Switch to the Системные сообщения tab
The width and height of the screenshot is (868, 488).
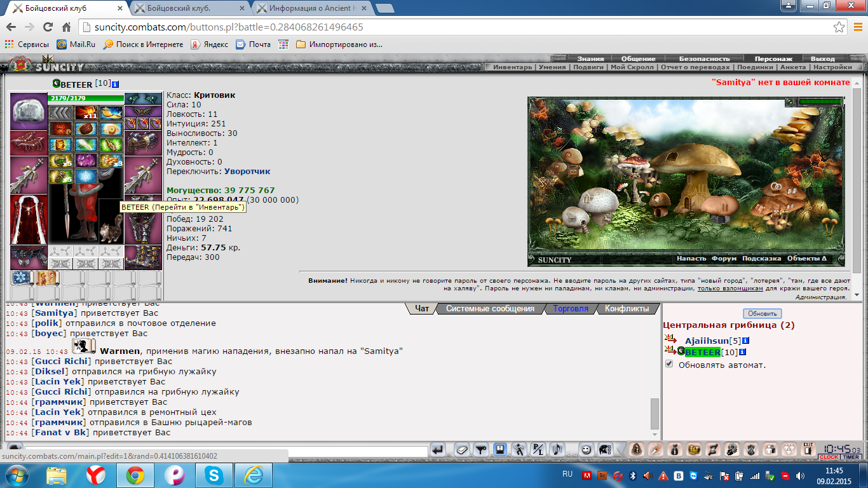coord(490,309)
